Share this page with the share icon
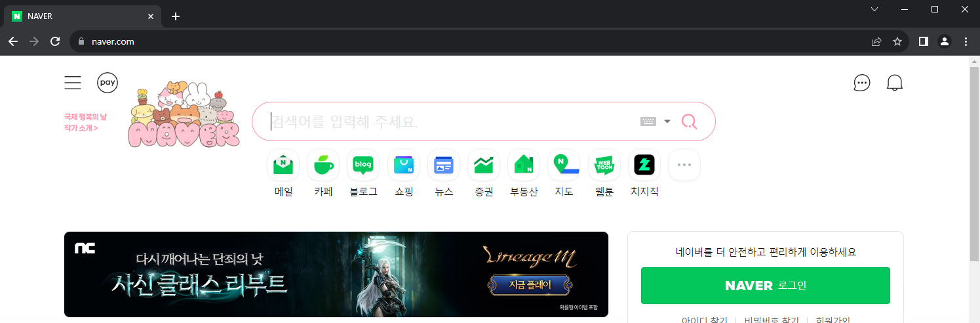The image size is (980, 323). 876,41
